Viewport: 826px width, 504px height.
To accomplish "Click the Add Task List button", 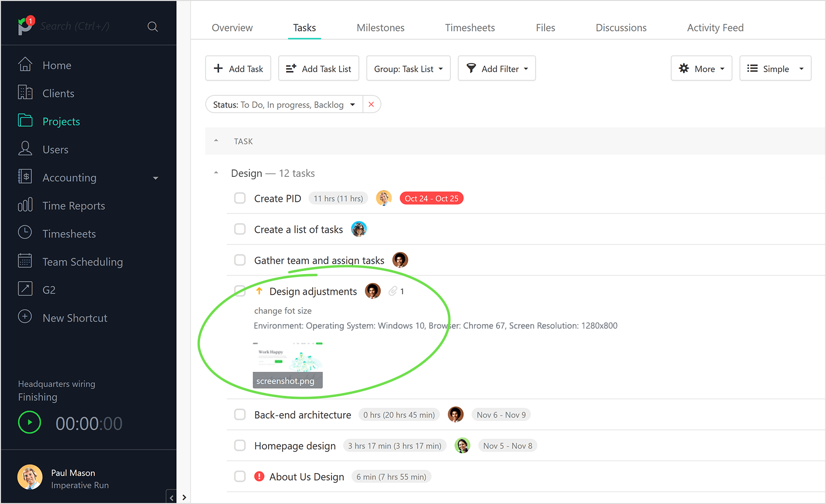I will coord(319,68).
